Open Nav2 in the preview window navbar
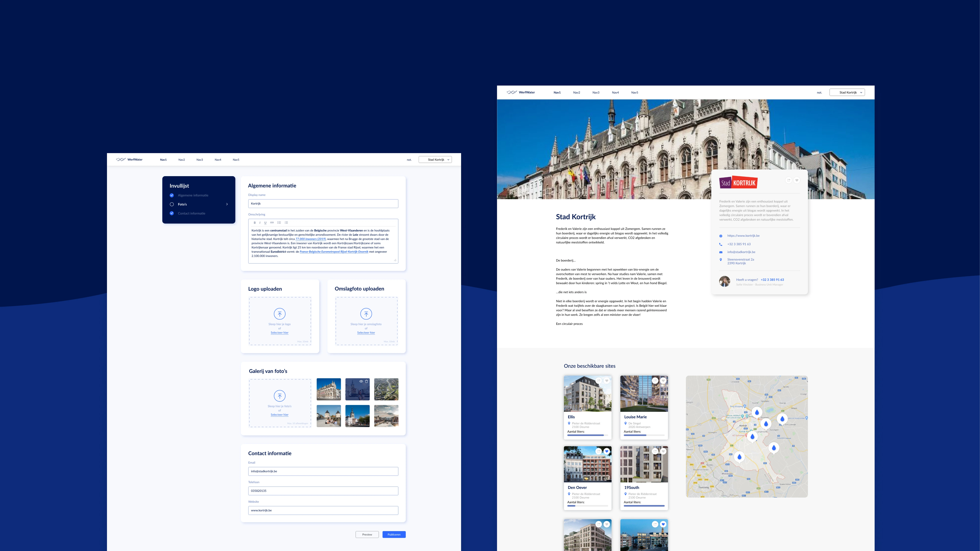The width and height of the screenshot is (980, 551). 577,92
